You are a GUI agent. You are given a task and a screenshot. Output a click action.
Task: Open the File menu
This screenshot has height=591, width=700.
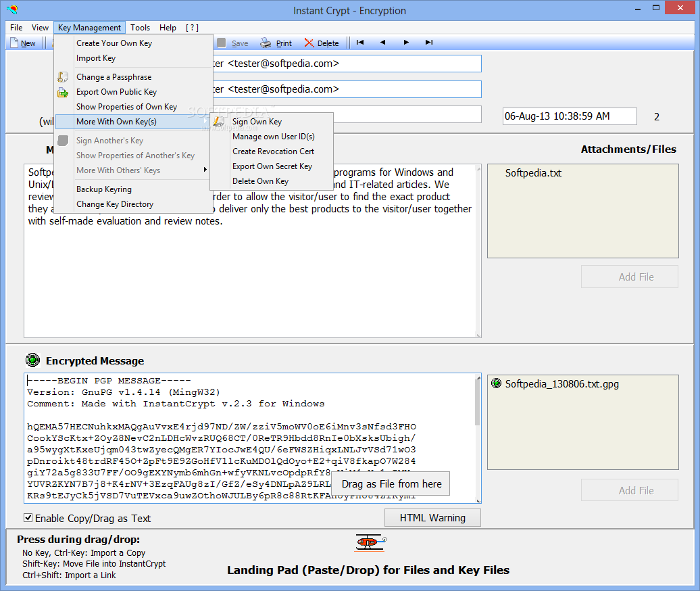point(16,28)
